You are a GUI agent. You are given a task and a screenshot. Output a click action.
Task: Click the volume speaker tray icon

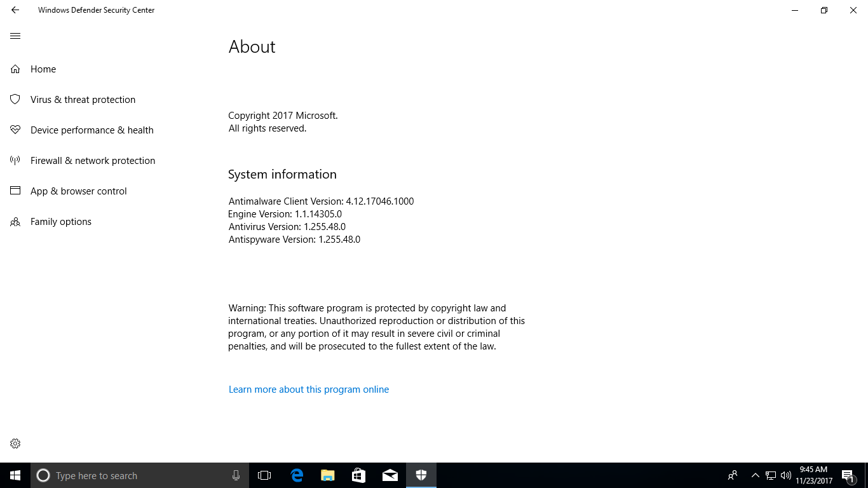click(786, 475)
